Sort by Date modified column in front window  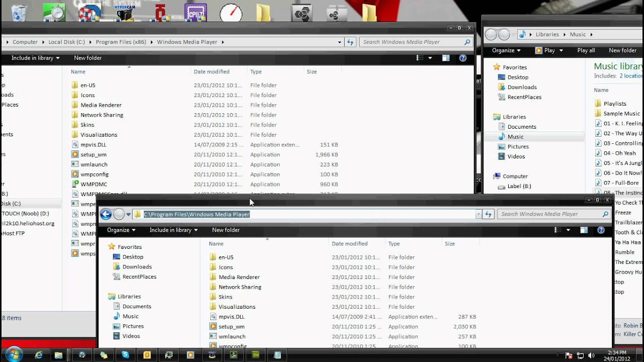pos(350,244)
